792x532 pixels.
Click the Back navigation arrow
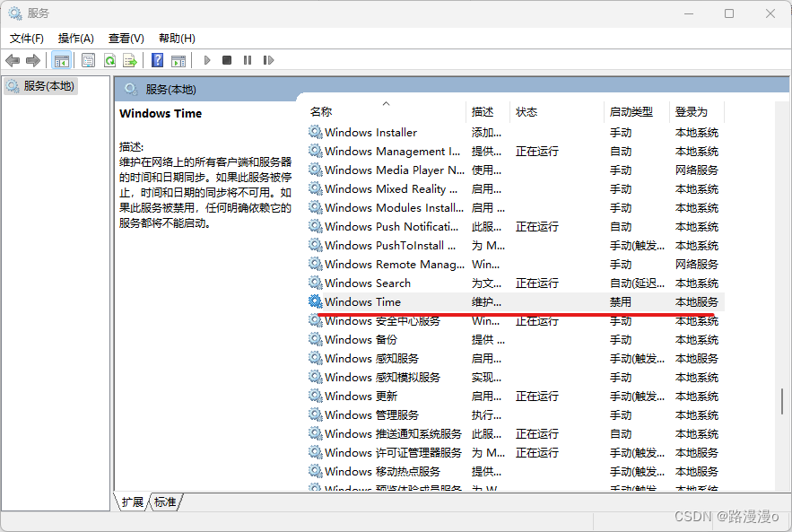click(12, 60)
